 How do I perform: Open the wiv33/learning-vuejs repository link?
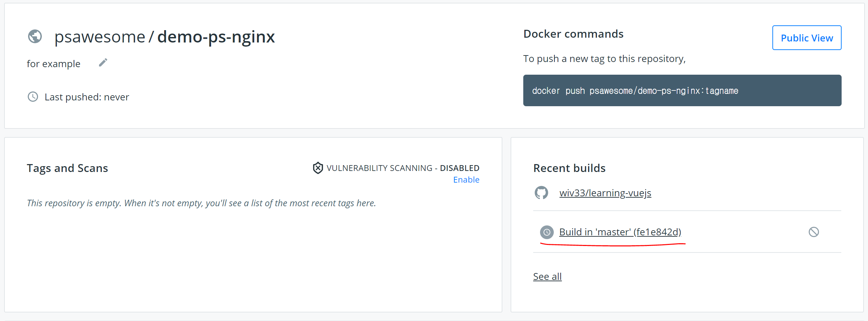point(605,193)
